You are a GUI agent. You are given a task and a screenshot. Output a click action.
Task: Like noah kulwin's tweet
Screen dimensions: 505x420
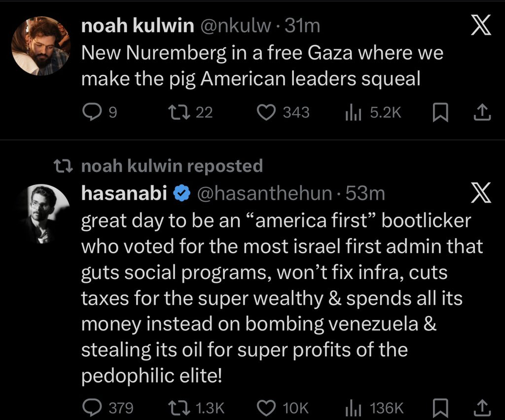(x=267, y=113)
